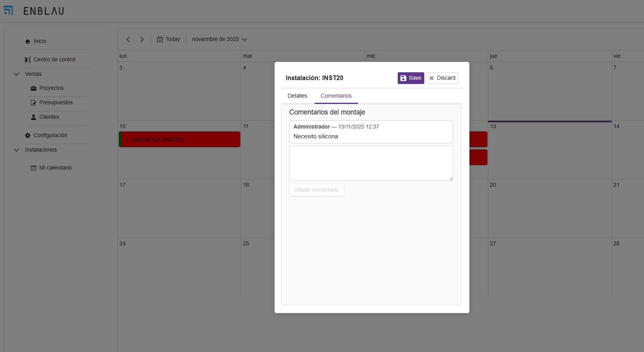
Task: Click the Clientes person icon
Action: click(x=34, y=117)
